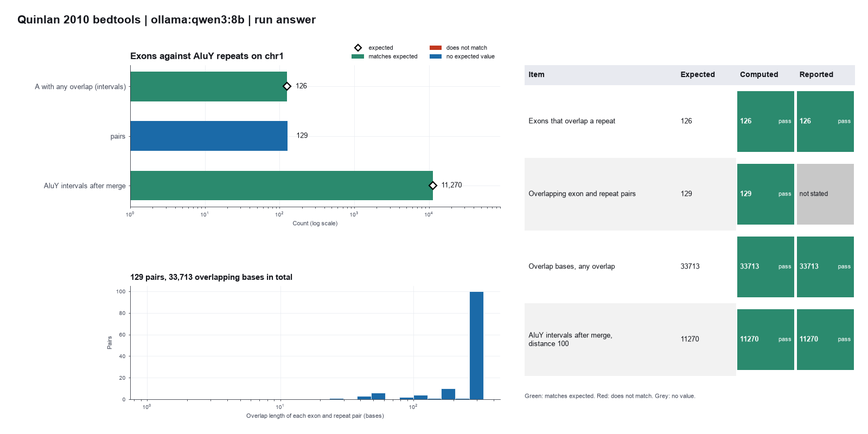Image resolution: width=868 pixels, height=434 pixels.
Task: Click the 'Overlap bases, any overlap' row label
Action: coord(572,266)
